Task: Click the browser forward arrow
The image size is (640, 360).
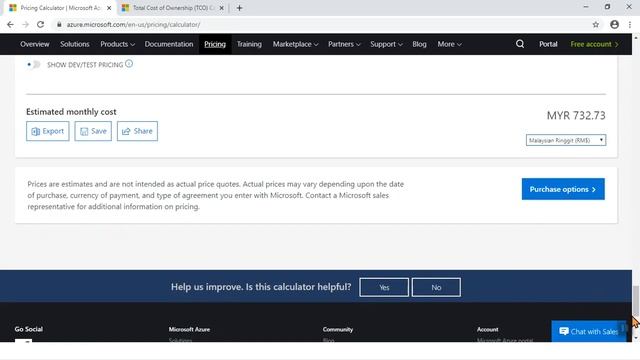Action: point(25,24)
